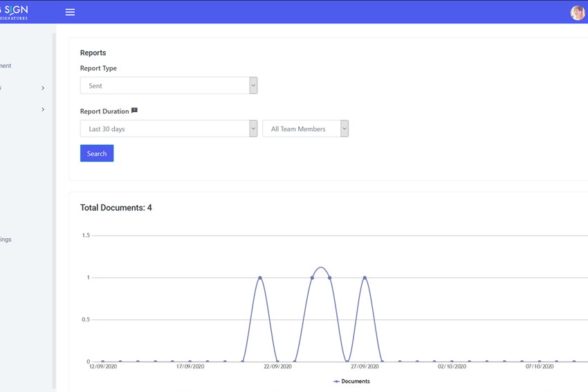Click the Report Duration info flag icon
Image resolution: width=588 pixels, height=392 pixels.
click(134, 110)
